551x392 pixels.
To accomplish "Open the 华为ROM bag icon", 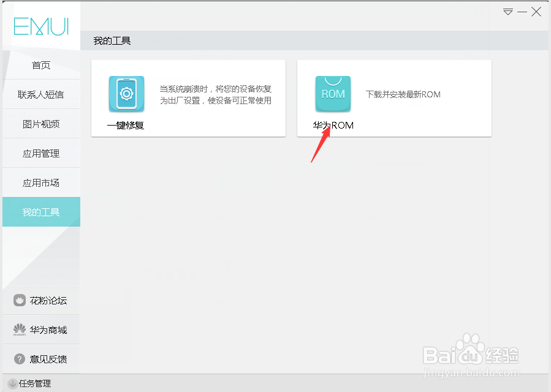I will pos(333,94).
